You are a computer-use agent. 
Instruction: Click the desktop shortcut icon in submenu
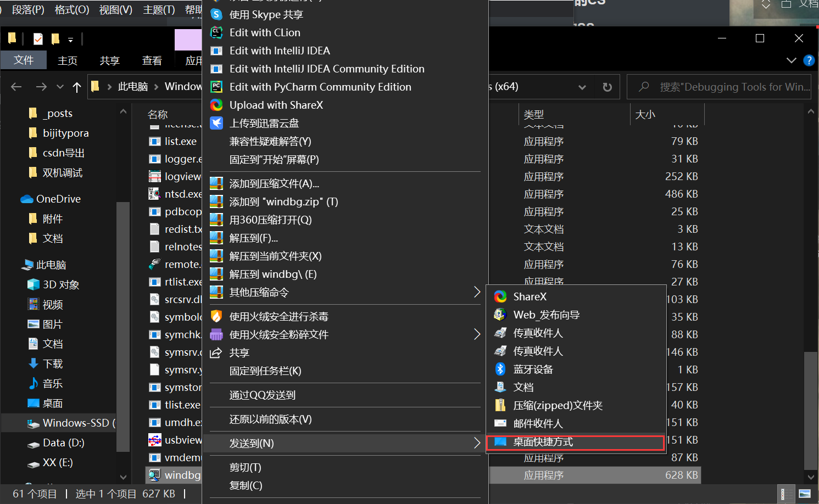(x=500, y=441)
